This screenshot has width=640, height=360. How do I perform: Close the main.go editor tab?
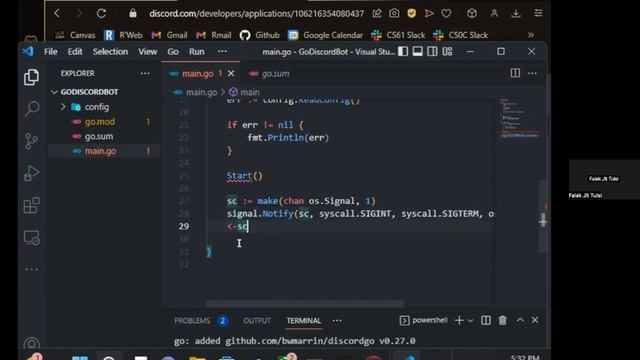click(x=231, y=73)
